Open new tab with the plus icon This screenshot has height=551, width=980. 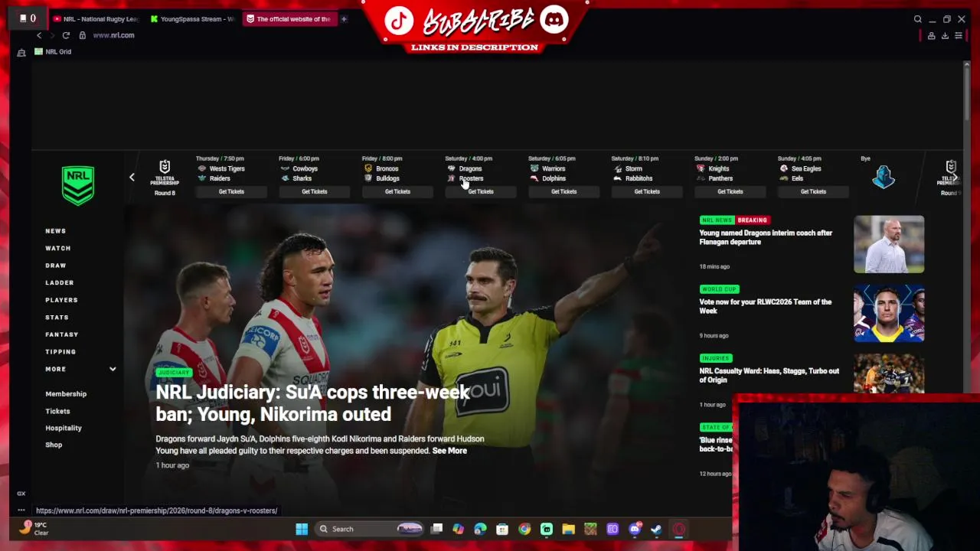(344, 19)
